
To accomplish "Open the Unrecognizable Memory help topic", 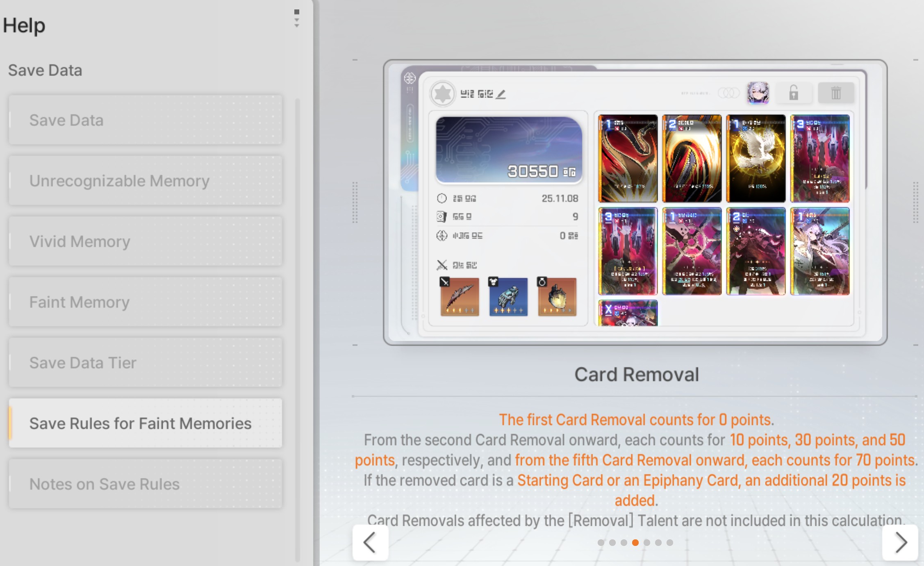I will pos(146,181).
